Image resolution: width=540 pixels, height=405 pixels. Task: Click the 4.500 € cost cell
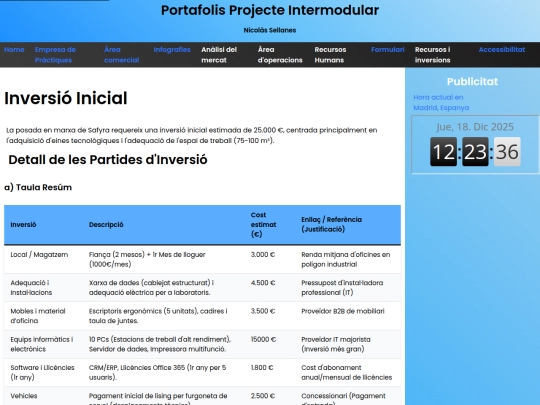[x=270, y=288]
